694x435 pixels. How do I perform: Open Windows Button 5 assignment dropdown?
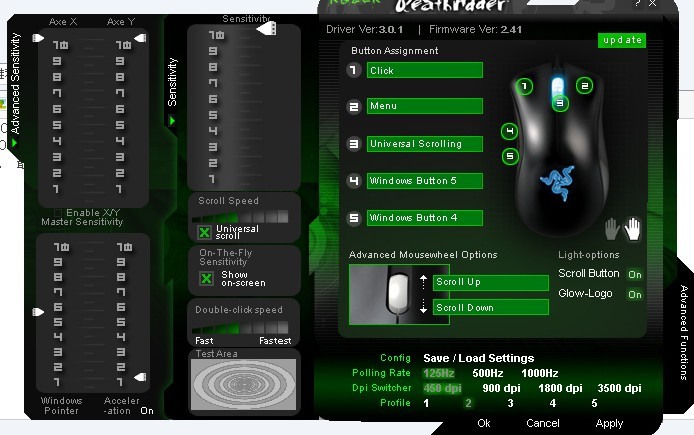(425, 181)
